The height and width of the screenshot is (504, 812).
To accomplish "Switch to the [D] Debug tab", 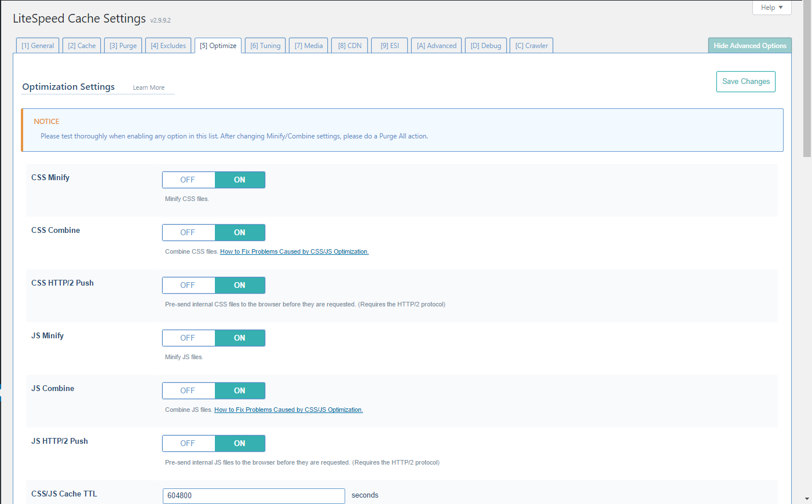I will click(486, 46).
